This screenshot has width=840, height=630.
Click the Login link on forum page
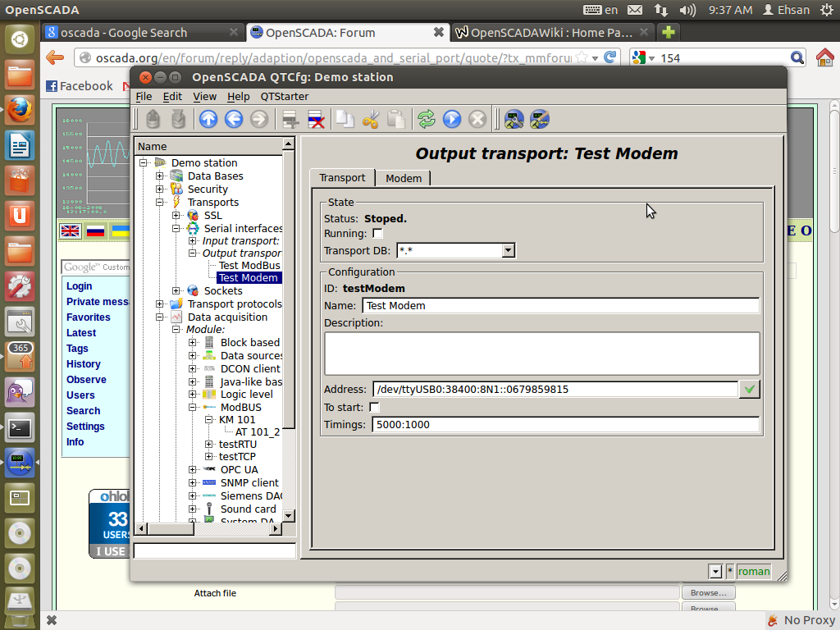pyautogui.click(x=80, y=286)
